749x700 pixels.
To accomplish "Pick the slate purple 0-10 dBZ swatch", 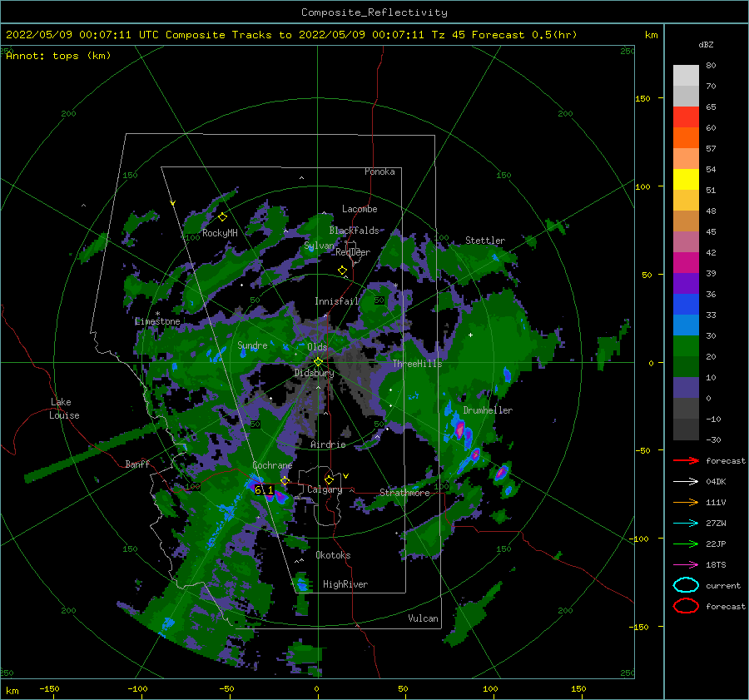I will pos(686,388).
